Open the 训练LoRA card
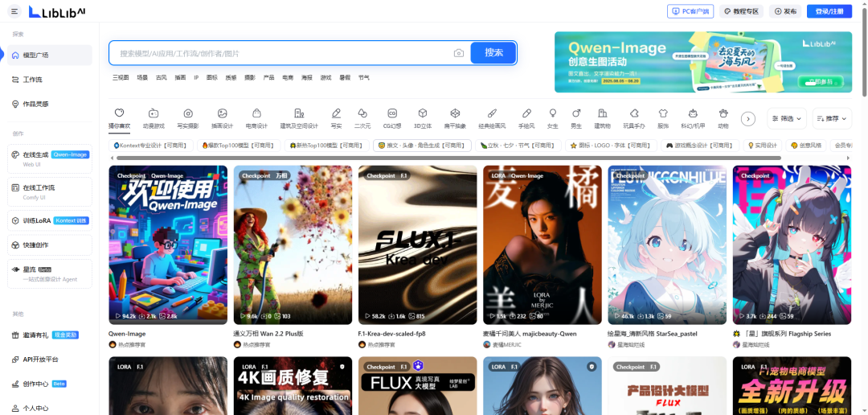Image resolution: width=868 pixels, height=415 pixels. [x=50, y=220]
